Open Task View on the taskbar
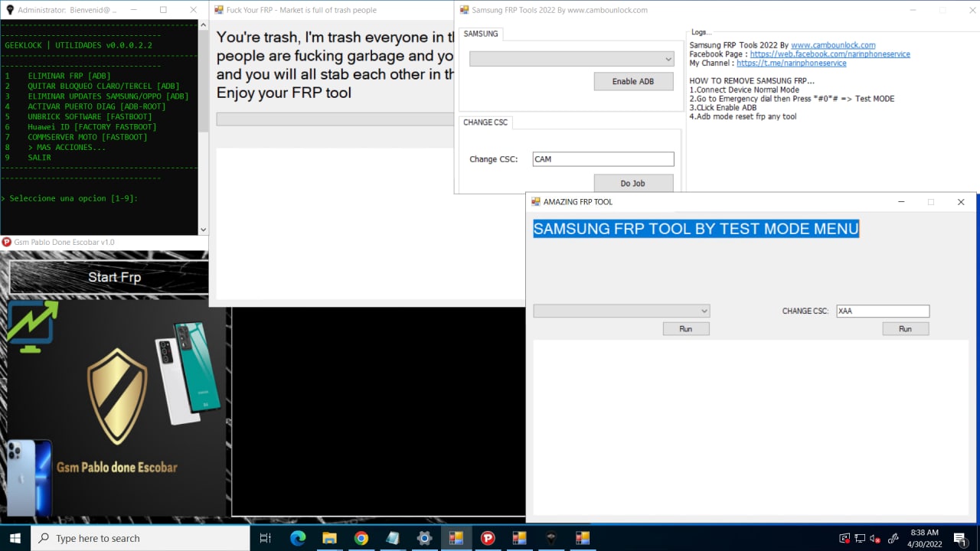The width and height of the screenshot is (980, 551). coord(266,538)
